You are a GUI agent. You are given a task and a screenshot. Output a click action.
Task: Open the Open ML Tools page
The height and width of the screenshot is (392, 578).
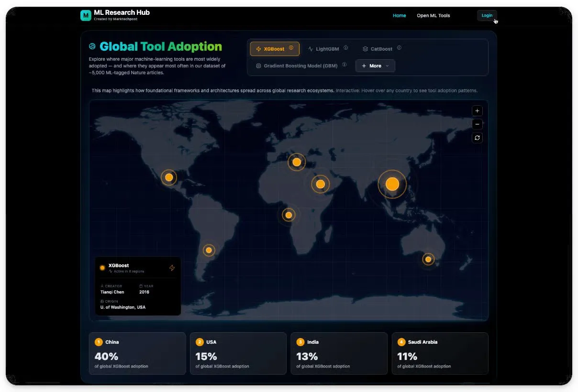433,16
